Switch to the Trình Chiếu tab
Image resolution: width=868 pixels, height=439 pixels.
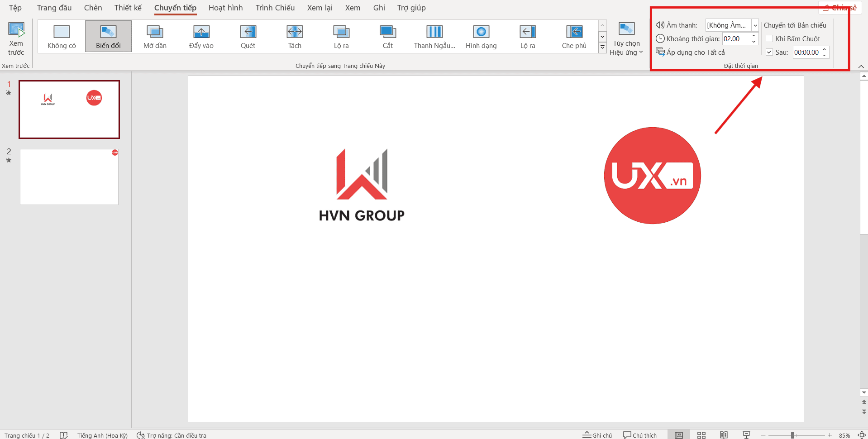pyautogui.click(x=275, y=8)
